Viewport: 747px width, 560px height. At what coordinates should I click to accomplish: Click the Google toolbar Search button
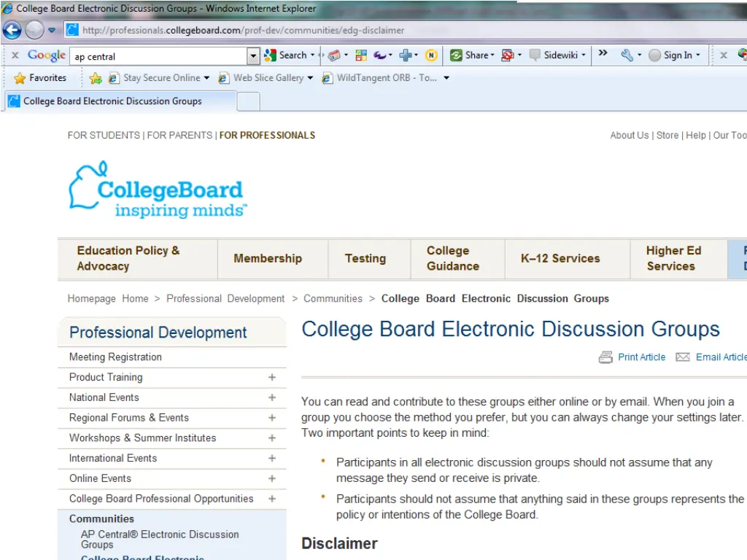pos(289,55)
